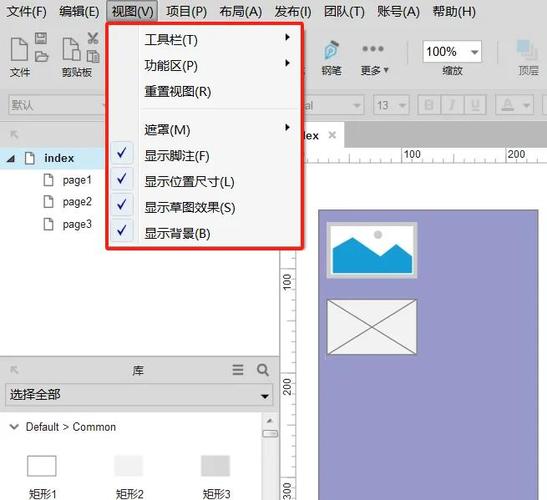The width and height of the screenshot is (547, 500).
Task: Click the pages panel pop-out arrow
Action: point(14,134)
